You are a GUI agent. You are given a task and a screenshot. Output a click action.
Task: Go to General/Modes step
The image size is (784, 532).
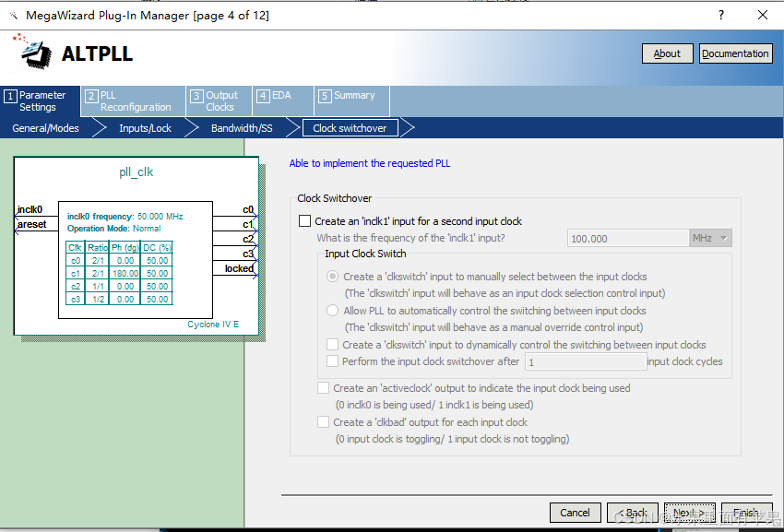[x=45, y=128]
